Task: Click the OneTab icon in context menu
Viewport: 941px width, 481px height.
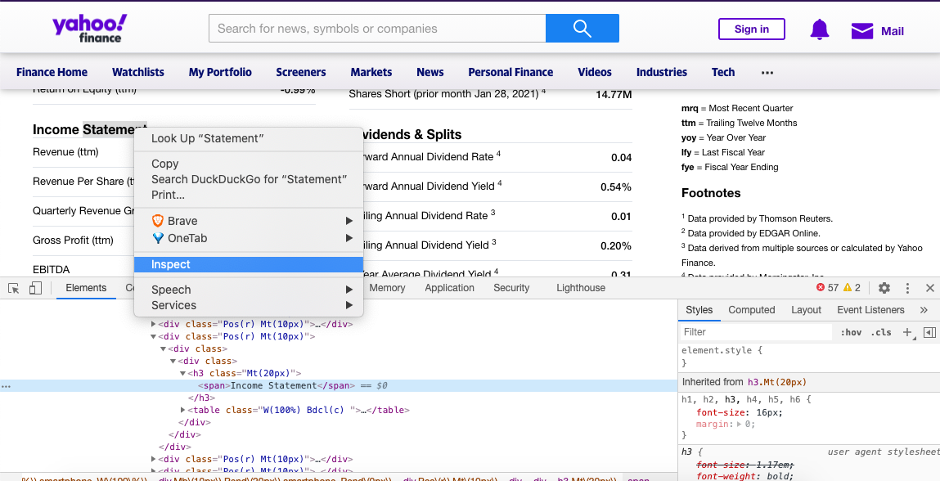Action: tap(158, 238)
